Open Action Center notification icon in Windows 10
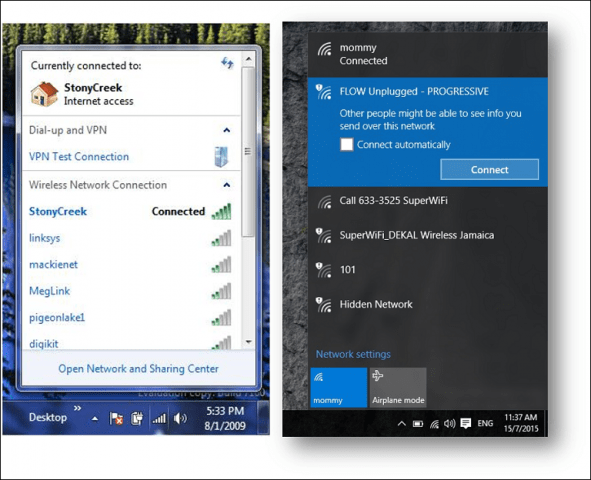Viewport: 591px width, 480px height. pos(466,424)
